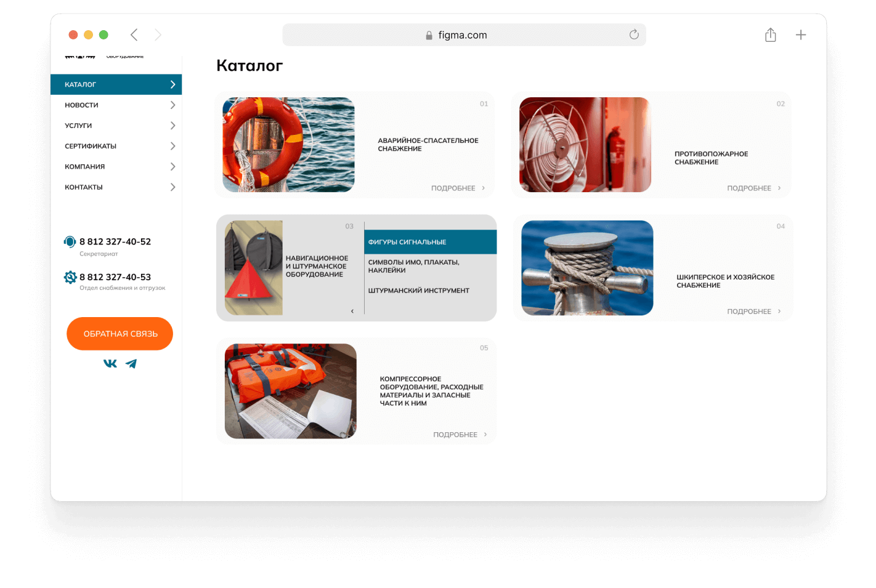Click the gear icon beside supply department phone
The width and height of the screenshot is (876, 588).
pyautogui.click(x=70, y=277)
